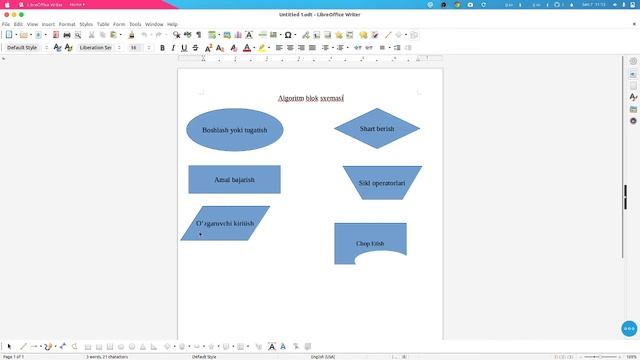Toggle the print preview icon

point(78,35)
